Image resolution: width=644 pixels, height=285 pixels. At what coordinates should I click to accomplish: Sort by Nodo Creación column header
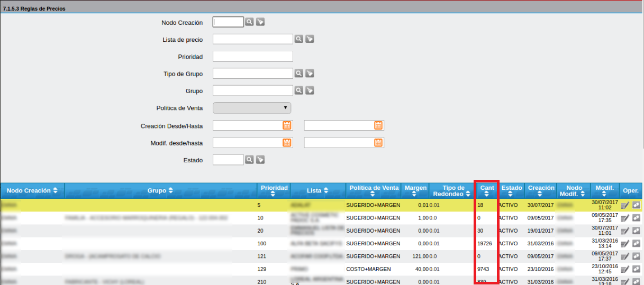point(32,190)
